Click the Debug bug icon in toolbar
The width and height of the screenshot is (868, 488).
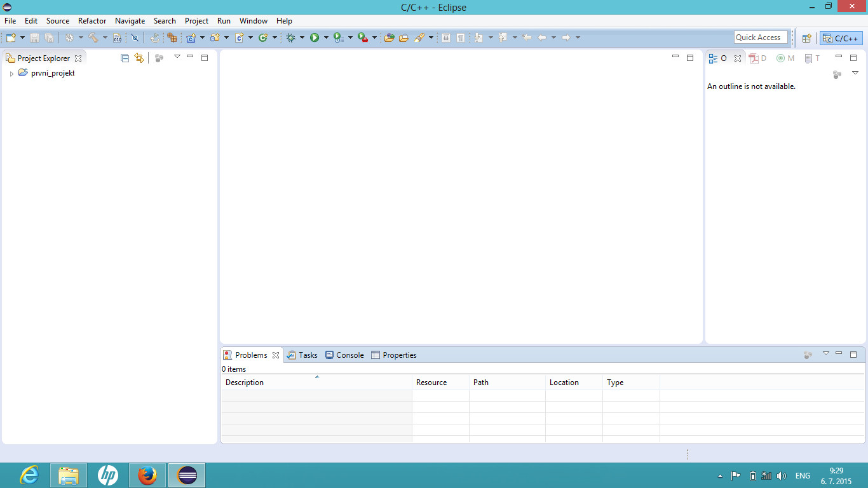[x=291, y=38]
